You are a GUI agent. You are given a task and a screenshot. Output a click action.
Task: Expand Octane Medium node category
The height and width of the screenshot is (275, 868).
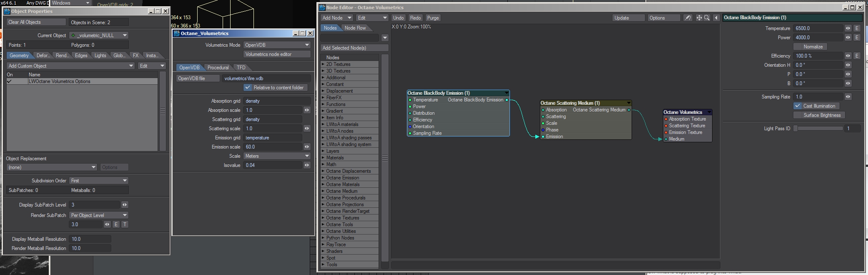323,191
